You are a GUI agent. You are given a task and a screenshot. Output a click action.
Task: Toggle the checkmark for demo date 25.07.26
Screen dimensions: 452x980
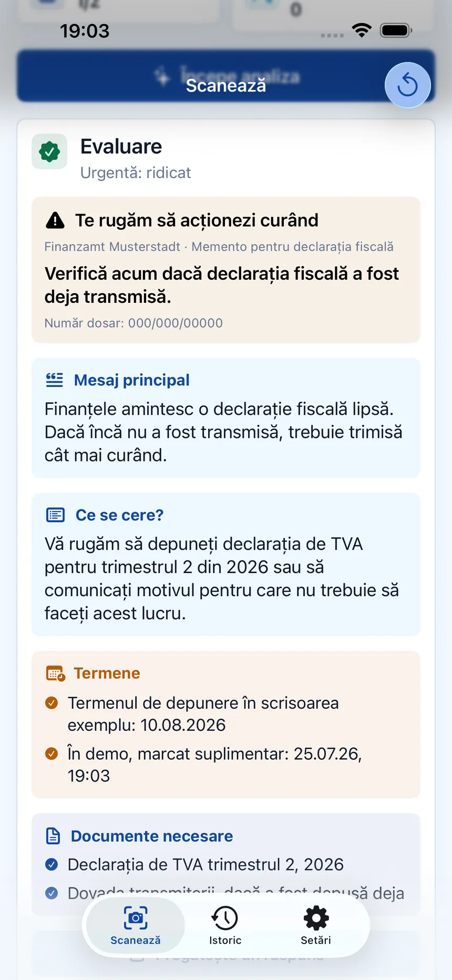coord(52,754)
